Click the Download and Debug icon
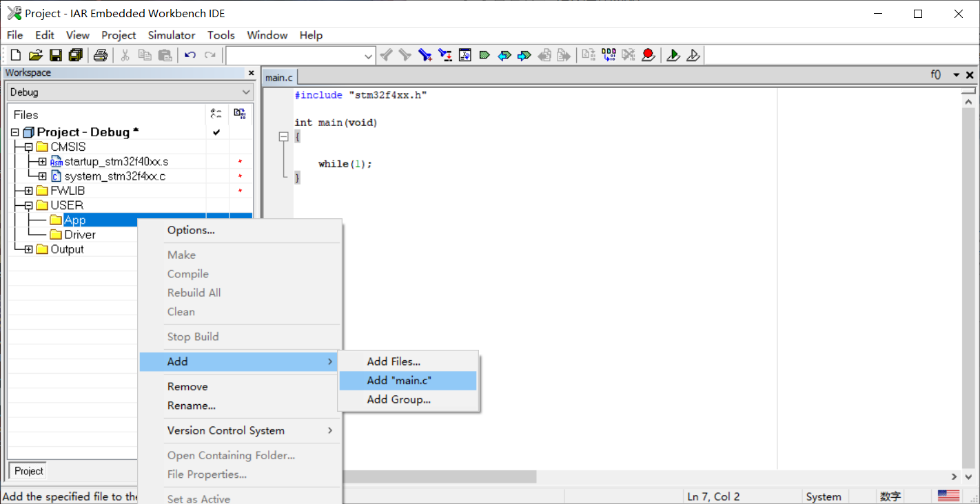The width and height of the screenshot is (980, 504). point(674,55)
